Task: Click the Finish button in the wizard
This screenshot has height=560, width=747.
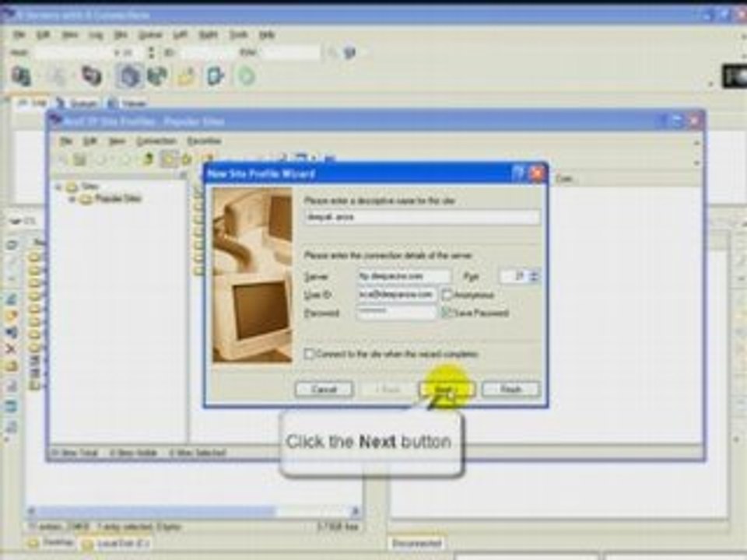Action: point(511,390)
